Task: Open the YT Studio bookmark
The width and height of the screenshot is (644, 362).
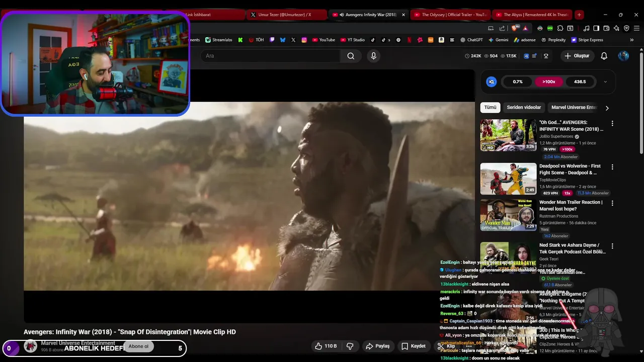Action: click(353, 40)
